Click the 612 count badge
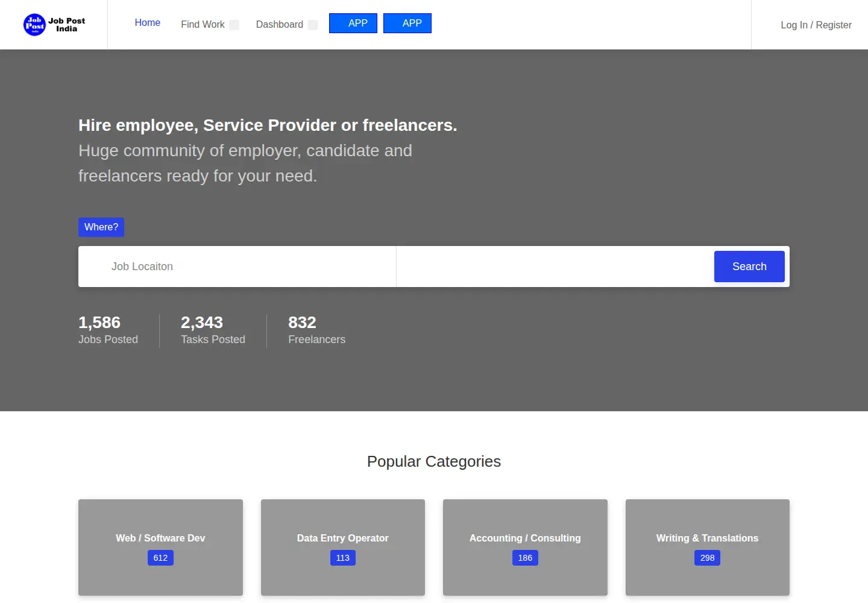The width and height of the screenshot is (868, 603). tap(160, 558)
